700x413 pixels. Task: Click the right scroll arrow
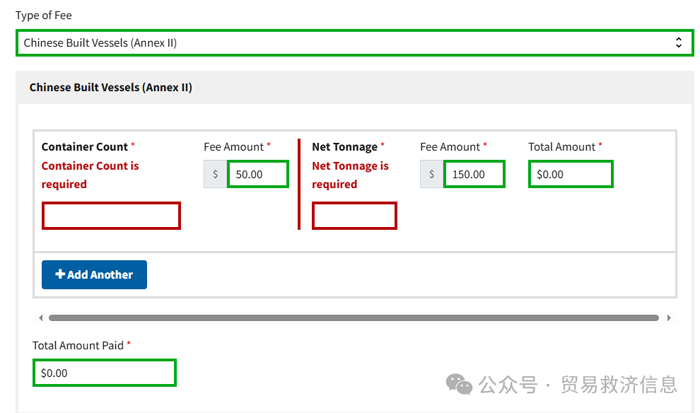tap(668, 318)
